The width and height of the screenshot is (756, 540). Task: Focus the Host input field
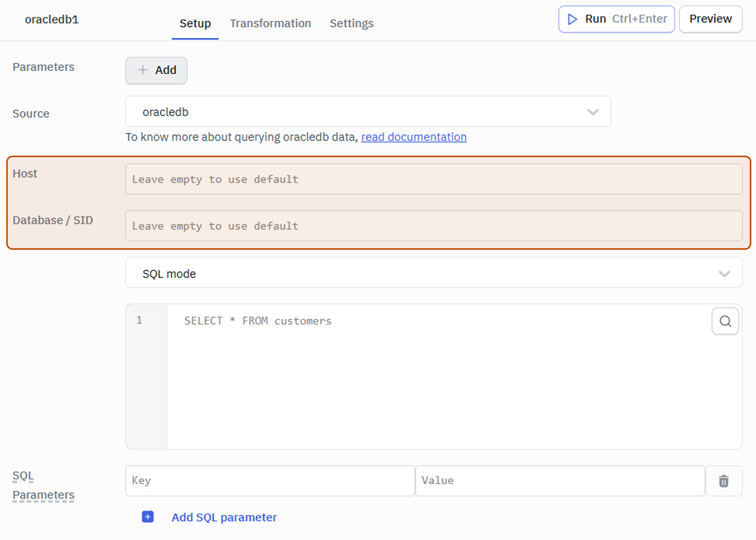[434, 179]
